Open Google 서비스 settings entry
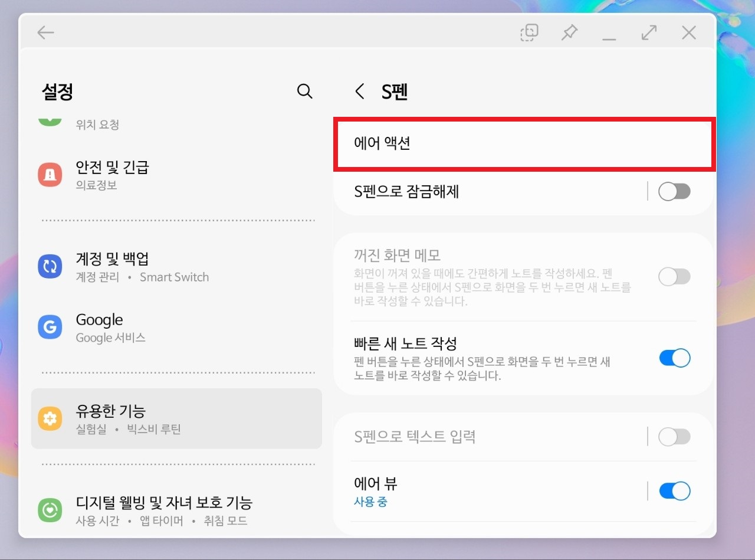The height and width of the screenshot is (560, 755). coord(176,328)
